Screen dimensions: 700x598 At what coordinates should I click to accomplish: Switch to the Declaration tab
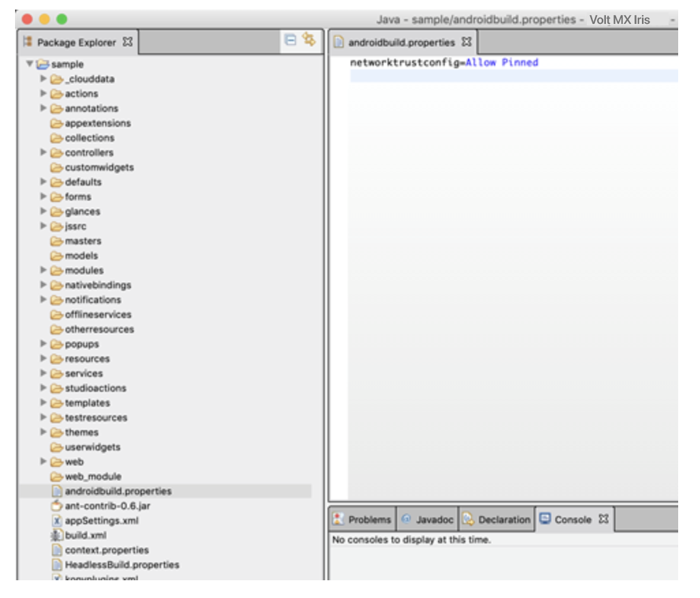click(497, 519)
